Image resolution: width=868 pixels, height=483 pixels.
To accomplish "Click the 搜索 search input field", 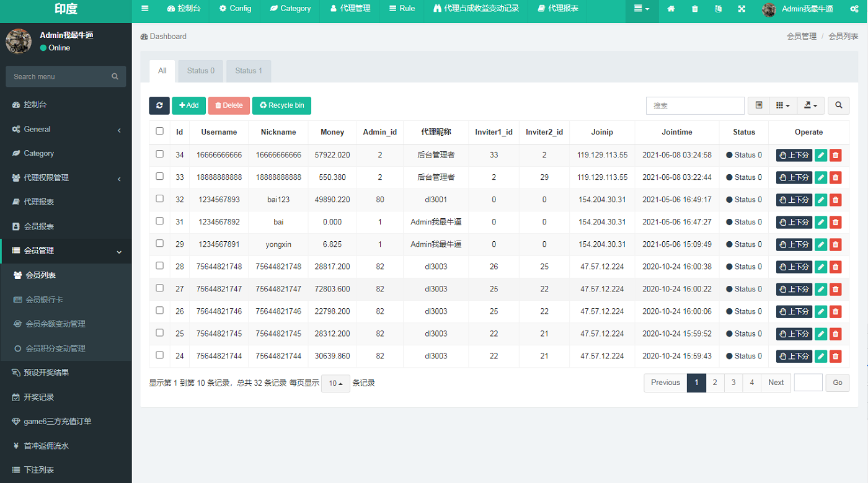I will pyautogui.click(x=694, y=105).
